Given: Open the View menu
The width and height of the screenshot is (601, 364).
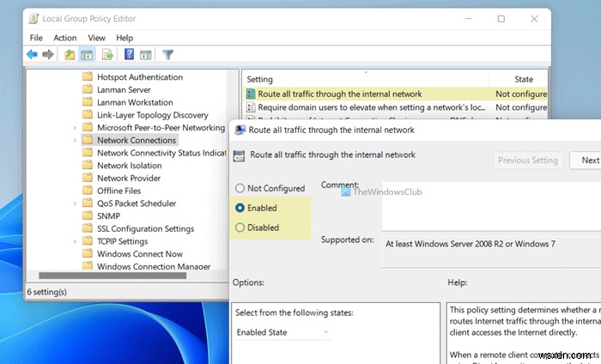Looking at the screenshot, I should (x=96, y=38).
